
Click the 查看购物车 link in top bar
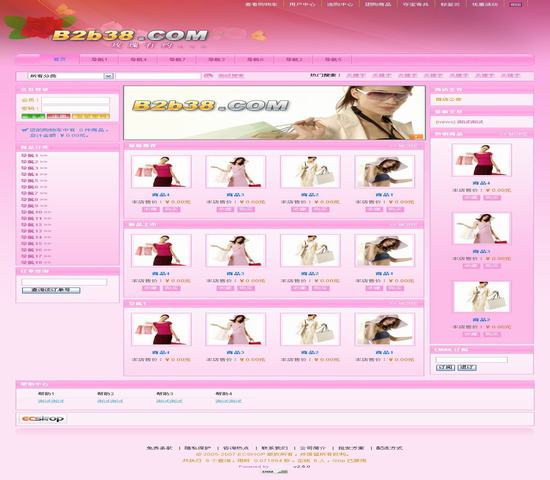coord(261,5)
